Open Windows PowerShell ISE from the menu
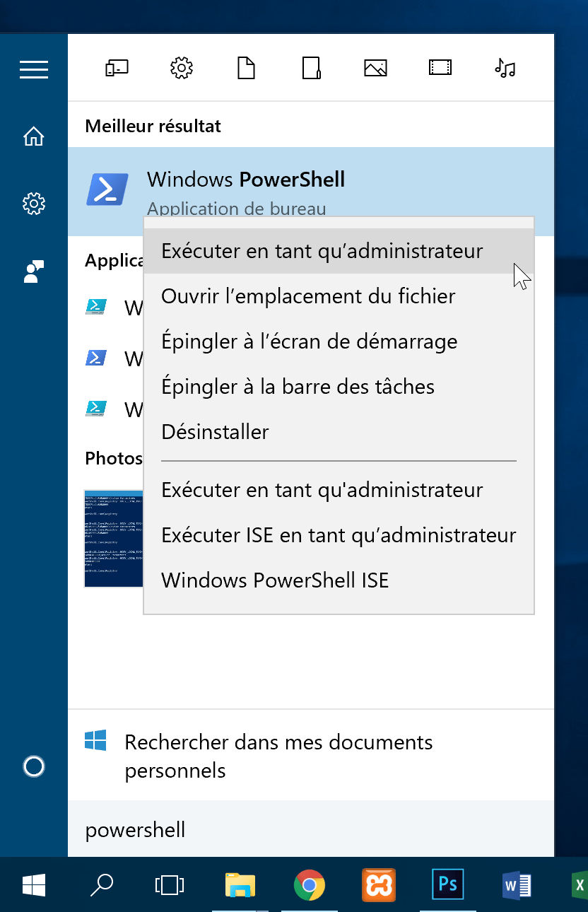Viewport: 588px width, 912px height. point(339,580)
